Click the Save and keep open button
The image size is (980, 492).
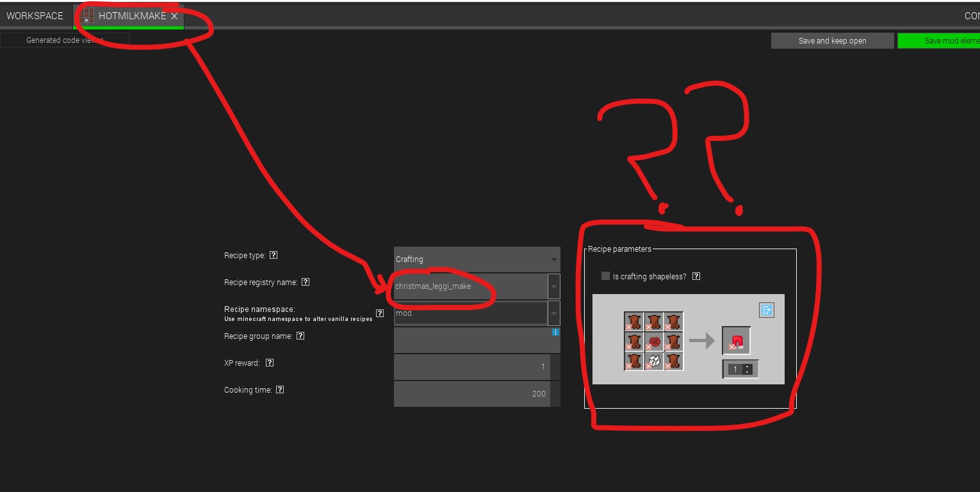pyautogui.click(x=832, y=40)
